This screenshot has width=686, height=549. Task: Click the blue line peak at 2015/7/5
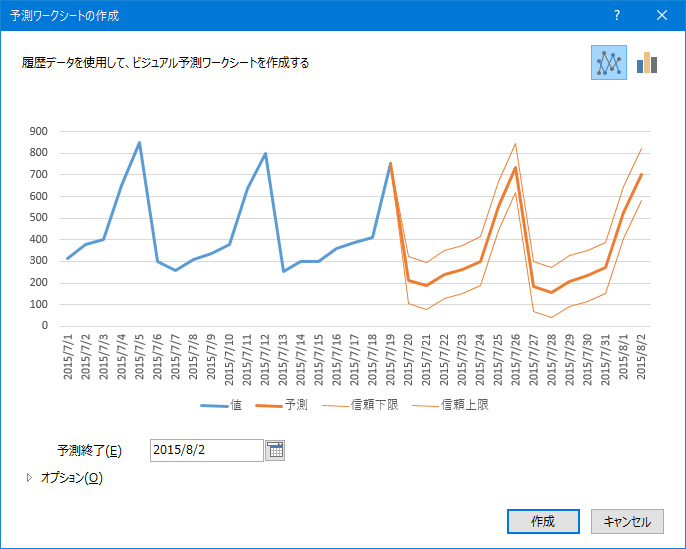[x=139, y=142]
